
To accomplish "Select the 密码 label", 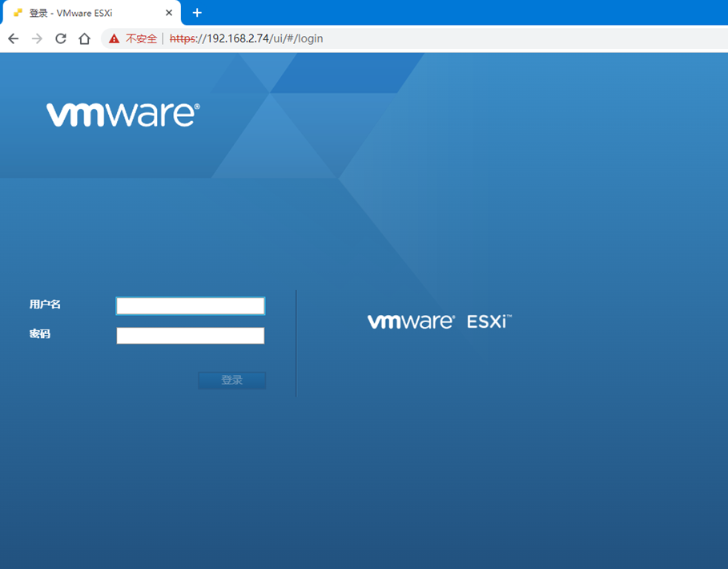I will pos(39,334).
